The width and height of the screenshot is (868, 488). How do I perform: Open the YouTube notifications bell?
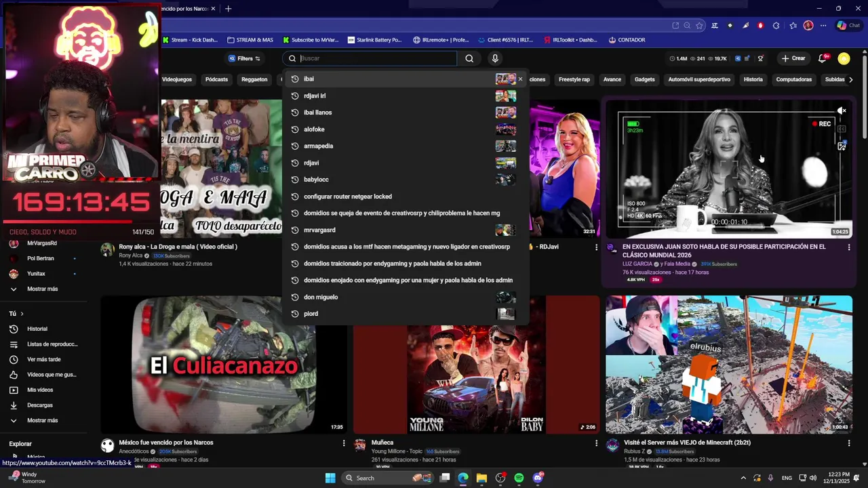(x=823, y=58)
